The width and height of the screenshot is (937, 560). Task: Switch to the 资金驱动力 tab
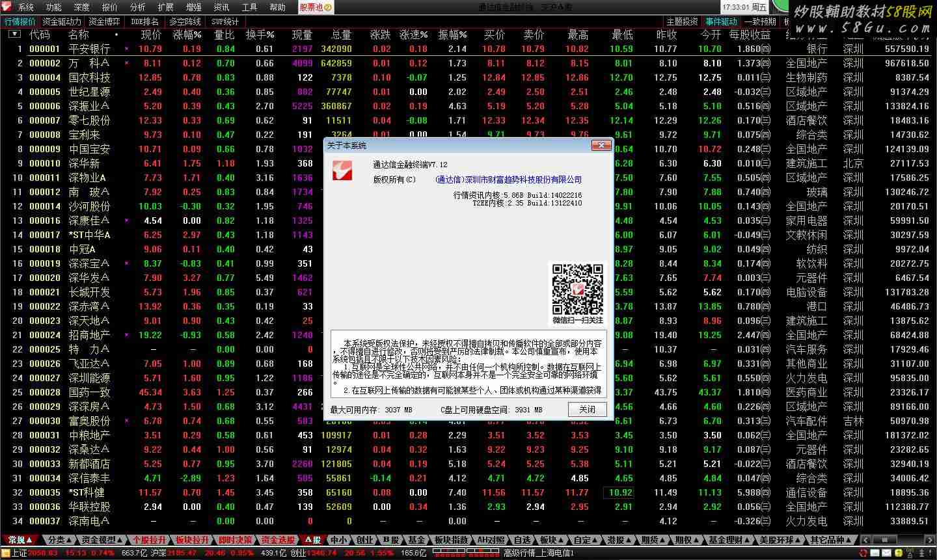pos(62,21)
